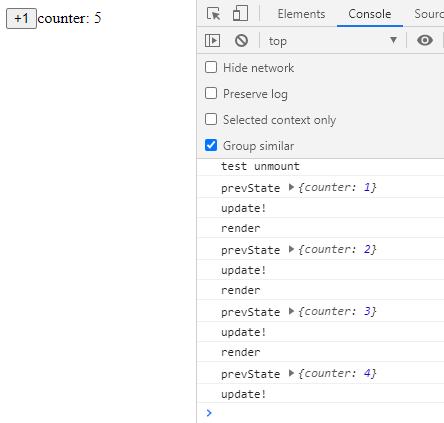Click the live expression eye icon

425,40
